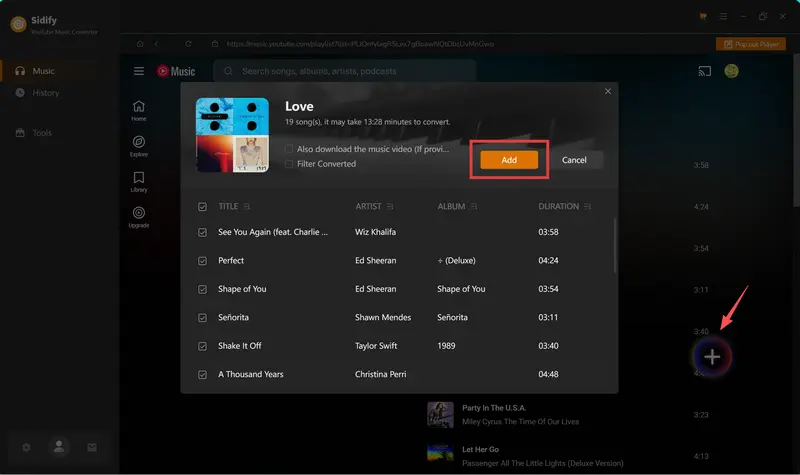Click Let Her Go album thumbnail
Viewport: 800px width, 475px height.
(440, 453)
